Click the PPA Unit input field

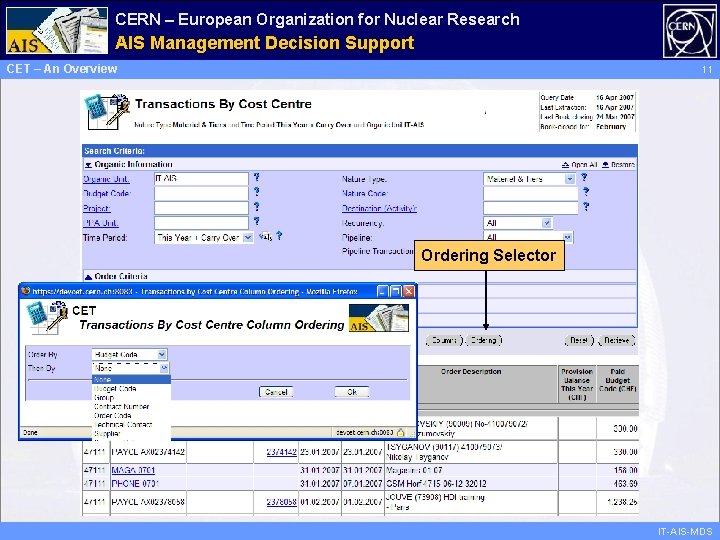point(201,223)
